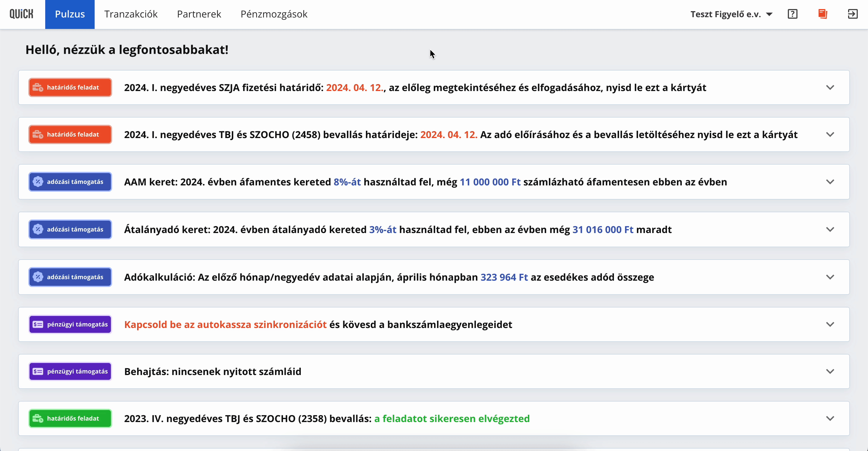Open the orange documents icon

(823, 14)
